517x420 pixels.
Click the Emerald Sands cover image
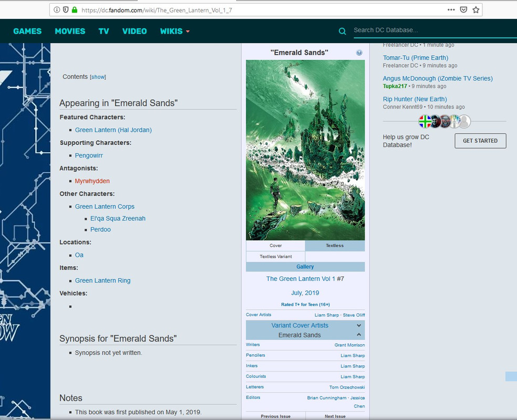[305, 150]
